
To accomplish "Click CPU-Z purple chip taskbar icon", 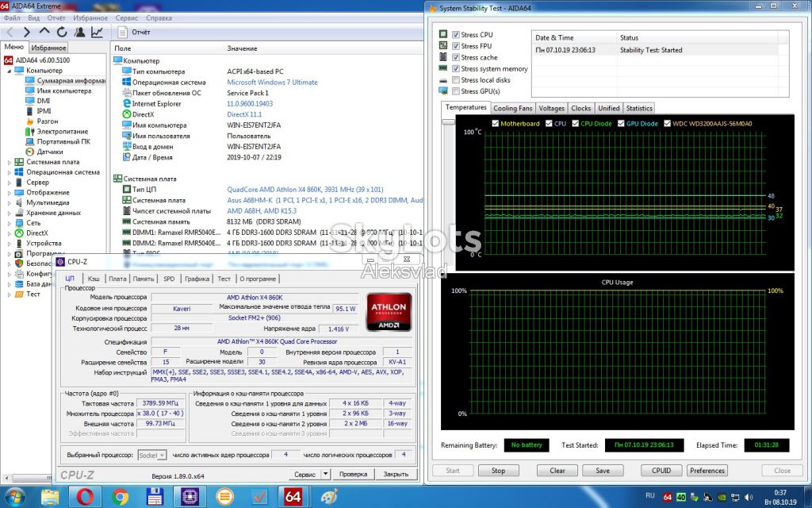I will pyautogui.click(x=190, y=497).
